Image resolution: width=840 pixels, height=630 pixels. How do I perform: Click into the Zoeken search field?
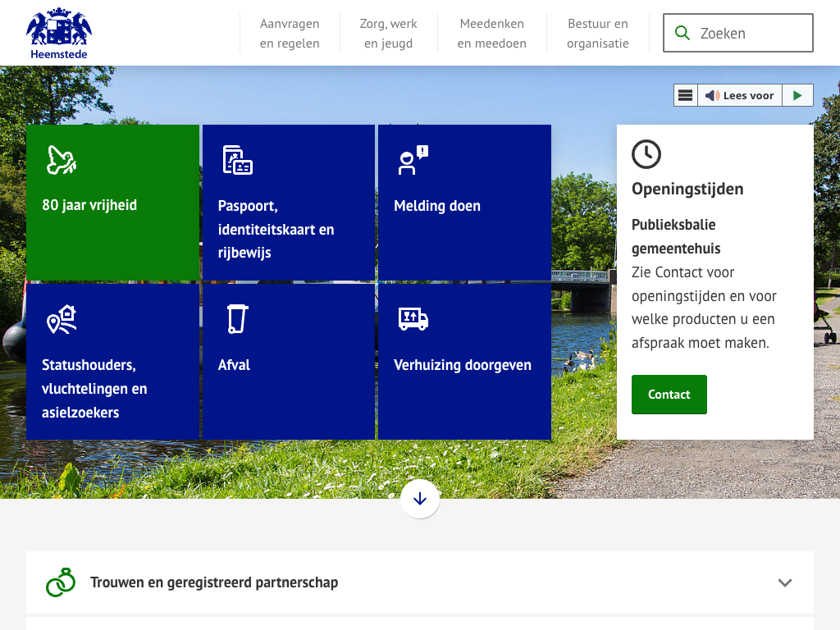[x=751, y=34]
